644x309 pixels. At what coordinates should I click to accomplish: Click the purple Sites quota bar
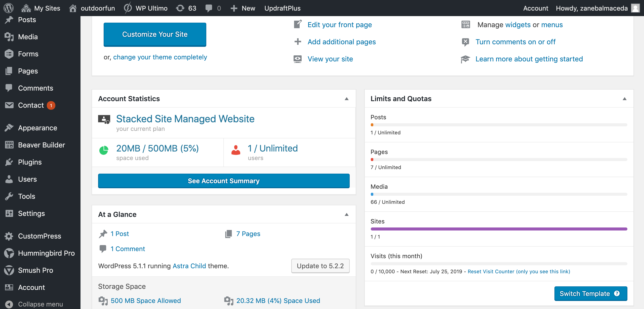click(499, 229)
